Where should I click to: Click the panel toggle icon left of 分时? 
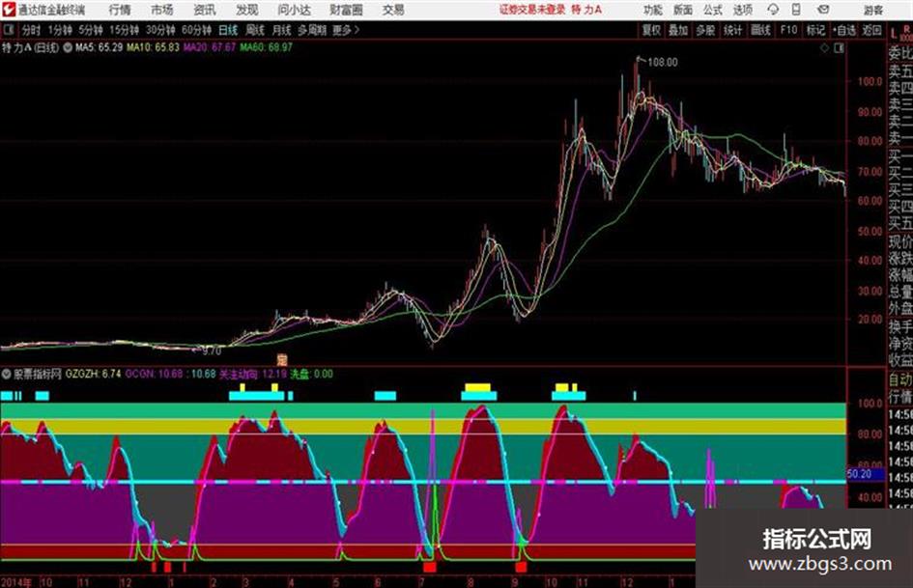9,30
